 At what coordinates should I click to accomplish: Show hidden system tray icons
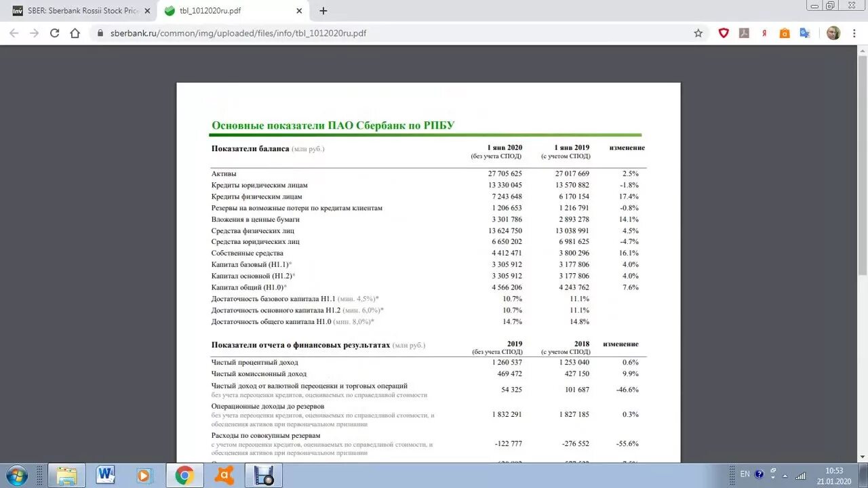click(784, 475)
